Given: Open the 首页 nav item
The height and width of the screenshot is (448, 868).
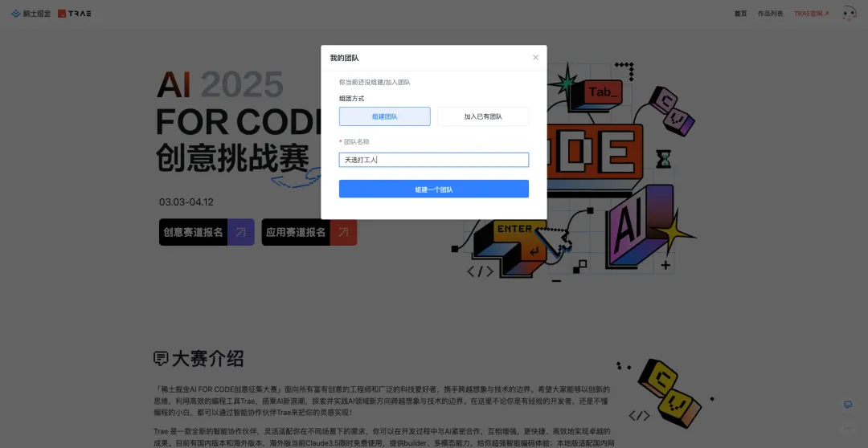Looking at the screenshot, I should coord(740,14).
